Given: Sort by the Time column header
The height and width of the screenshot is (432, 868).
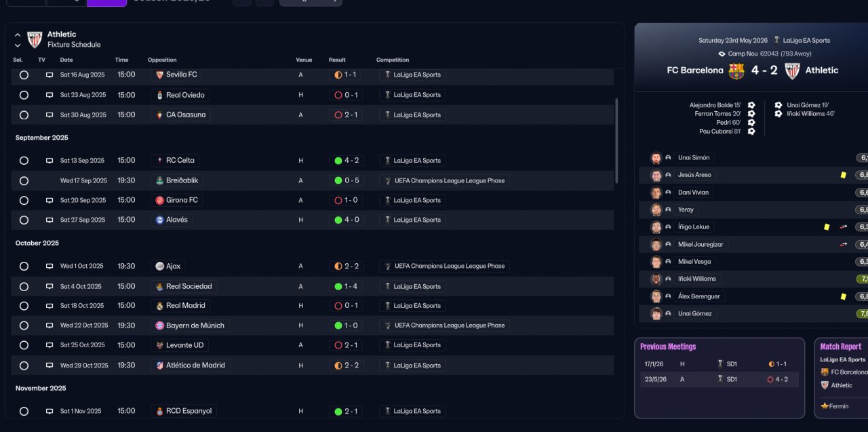Looking at the screenshot, I should [121, 60].
